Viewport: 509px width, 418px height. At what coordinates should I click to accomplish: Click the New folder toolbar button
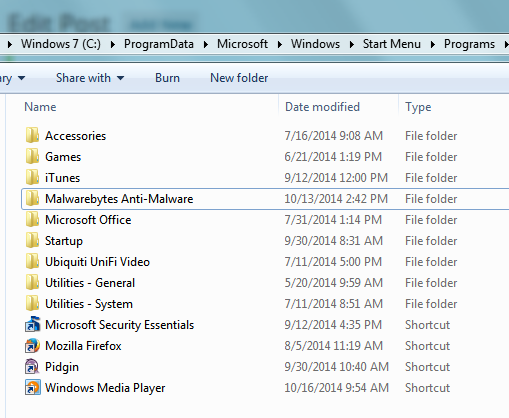239,78
